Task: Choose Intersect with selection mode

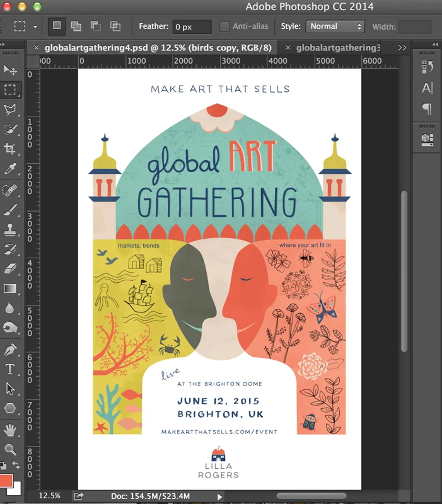Action: [115, 26]
